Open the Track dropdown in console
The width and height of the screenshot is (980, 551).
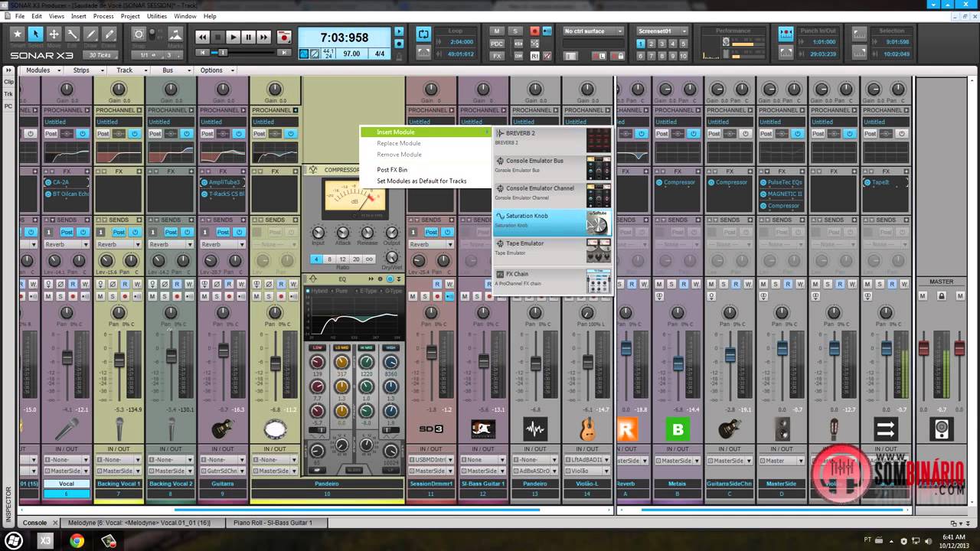(129, 70)
